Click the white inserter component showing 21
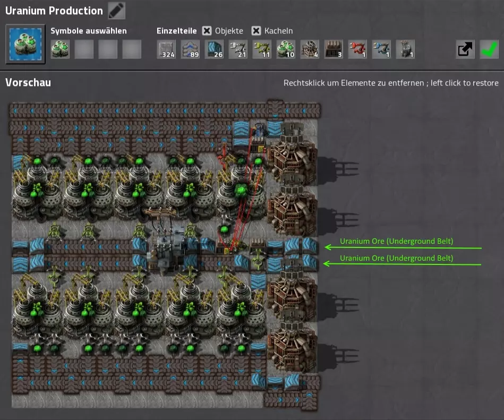 [x=238, y=49]
